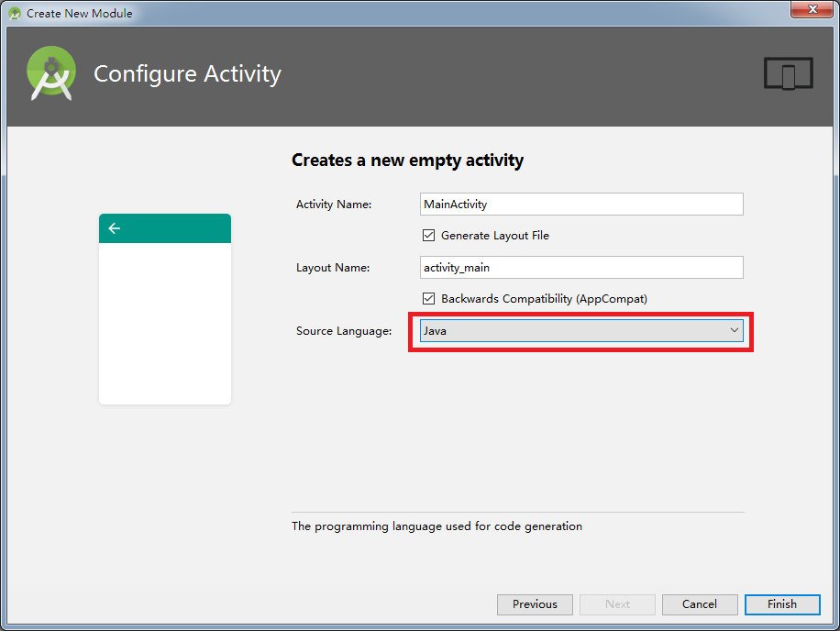The height and width of the screenshot is (631, 840).
Task: Cancel the module creation
Action: [x=700, y=604]
